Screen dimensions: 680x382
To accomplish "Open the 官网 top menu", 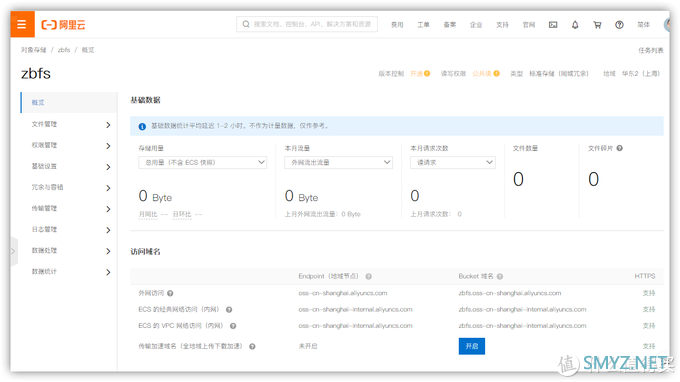I will 529,25.
